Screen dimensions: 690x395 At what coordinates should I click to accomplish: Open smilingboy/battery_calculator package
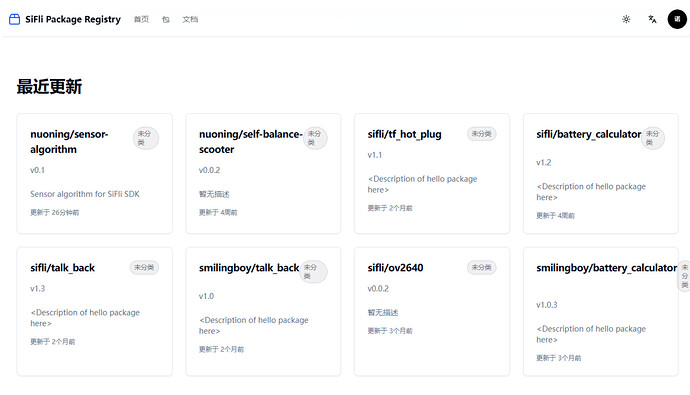[606, 268]
